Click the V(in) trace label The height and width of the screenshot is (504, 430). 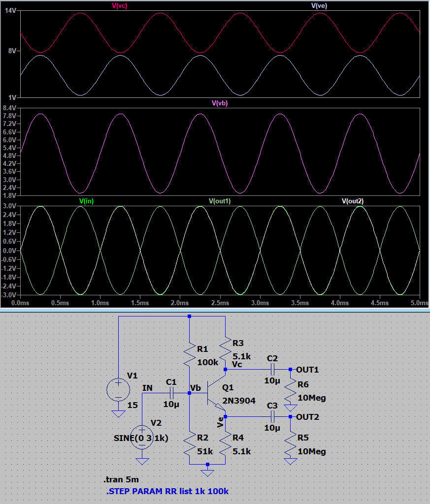pos(87,201)
